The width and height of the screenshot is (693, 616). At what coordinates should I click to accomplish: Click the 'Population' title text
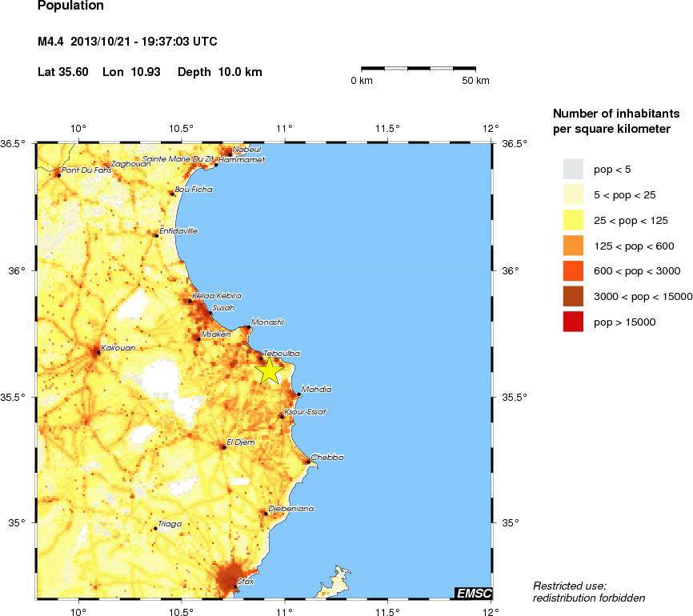[x=70, y=6]
